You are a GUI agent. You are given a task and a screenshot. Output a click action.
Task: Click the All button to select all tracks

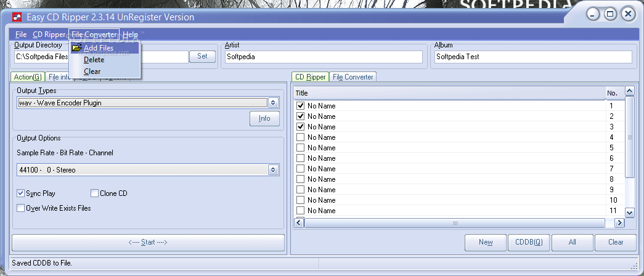[572, 242]
